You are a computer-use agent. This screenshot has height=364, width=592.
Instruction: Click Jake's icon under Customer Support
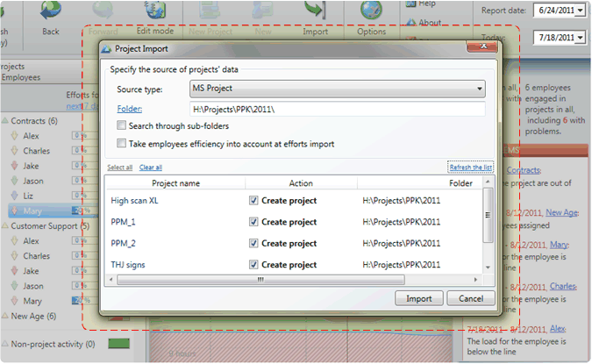click(x=14, y=271)
